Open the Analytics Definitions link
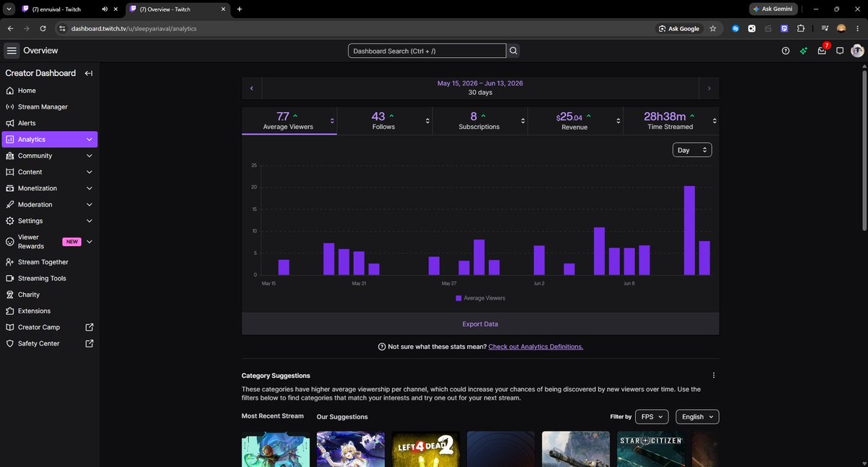This screenshot has height=467, width=868. point(535,347)
